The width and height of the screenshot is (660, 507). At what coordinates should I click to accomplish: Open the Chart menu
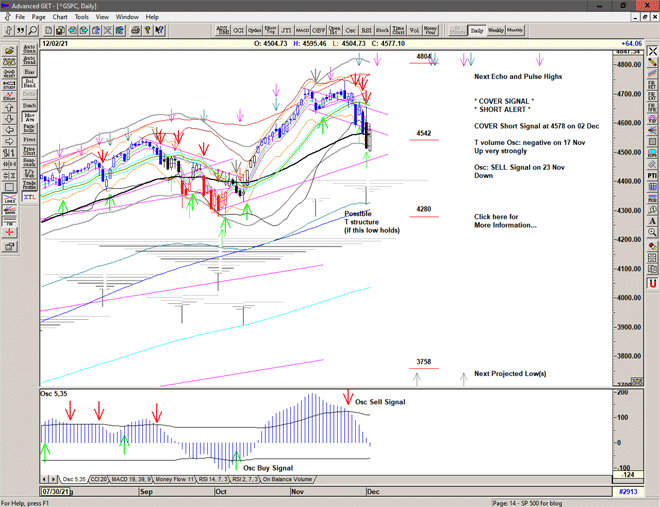pyautogui.click(x=60, y=17)
